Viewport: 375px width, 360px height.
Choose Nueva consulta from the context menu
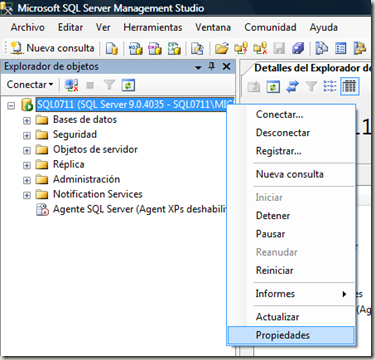coord(291,174)
